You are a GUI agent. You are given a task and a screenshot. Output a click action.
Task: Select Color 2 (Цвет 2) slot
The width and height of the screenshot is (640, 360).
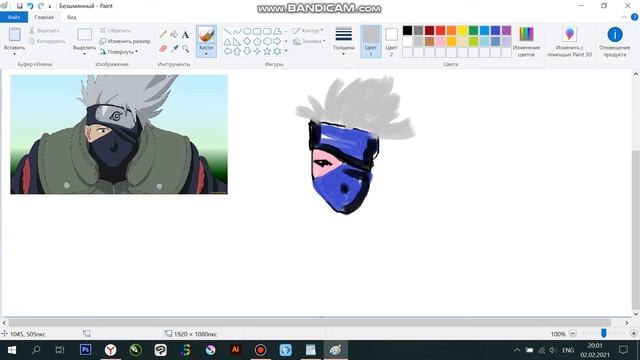tap(391, 42)
